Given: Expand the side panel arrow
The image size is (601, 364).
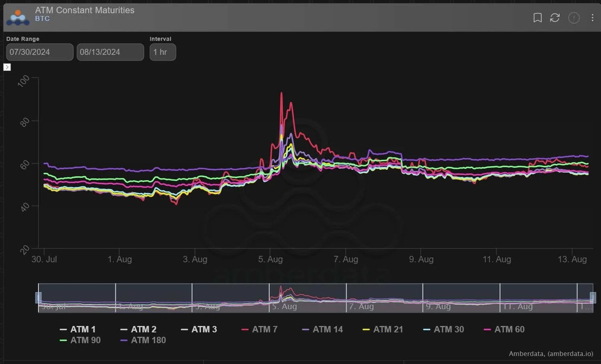Looking at the screenshot, I should point(7,67).
